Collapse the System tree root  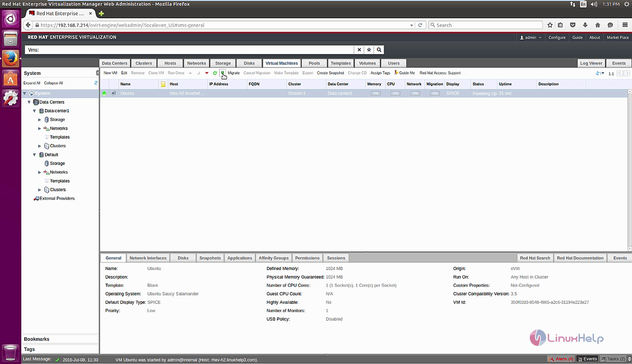coord(25,93)
